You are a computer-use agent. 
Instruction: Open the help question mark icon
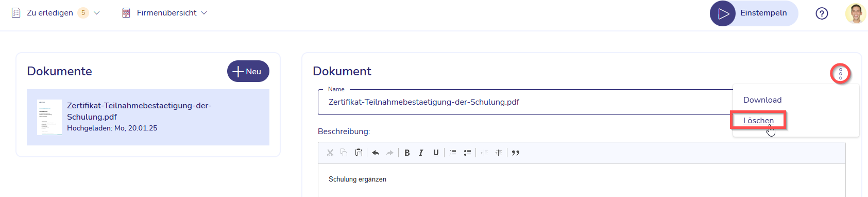(822, 13)
